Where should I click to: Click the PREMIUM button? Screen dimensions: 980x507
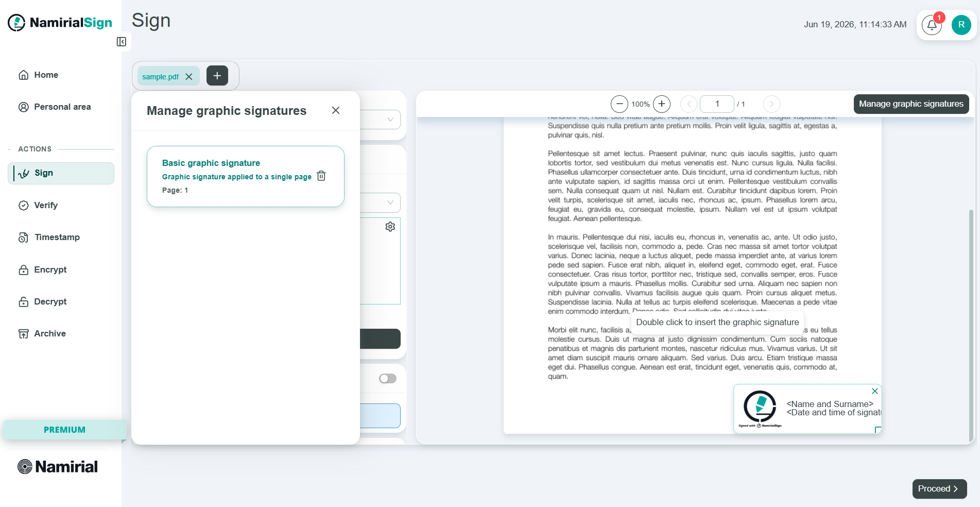pos(64,430)
